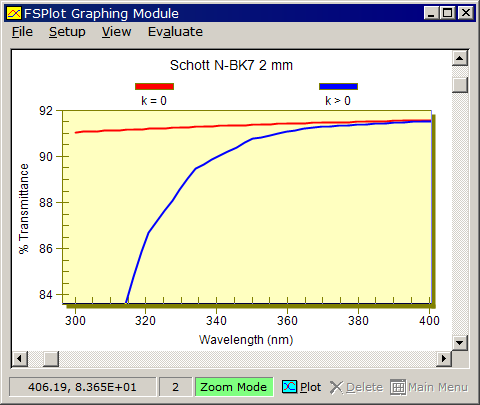
Task: Click the horizontal scrollbar right arrow
Action: tap(444, 359)
